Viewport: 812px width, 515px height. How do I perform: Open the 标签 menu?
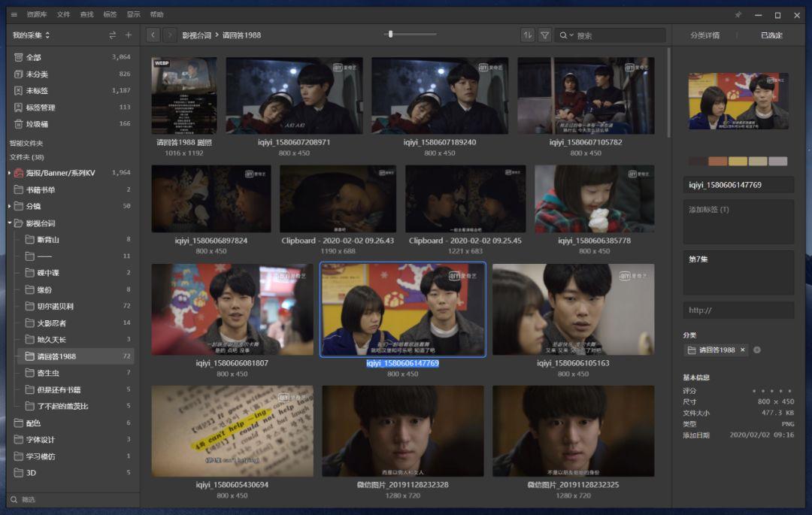[x=111, y=14]
